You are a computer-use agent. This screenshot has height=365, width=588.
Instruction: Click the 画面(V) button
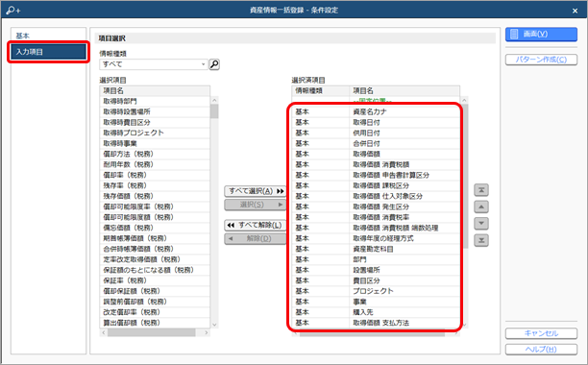click(541, 35)
